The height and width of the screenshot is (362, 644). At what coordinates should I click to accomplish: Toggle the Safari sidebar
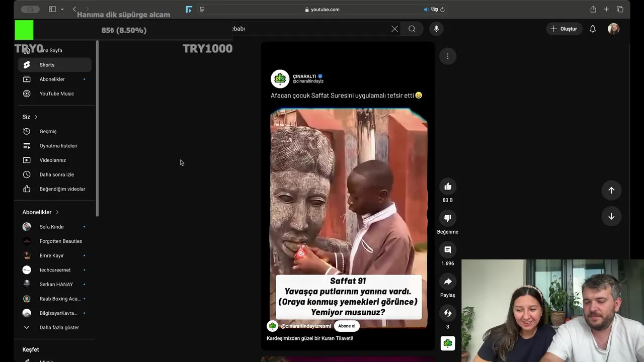pos(52,9)
